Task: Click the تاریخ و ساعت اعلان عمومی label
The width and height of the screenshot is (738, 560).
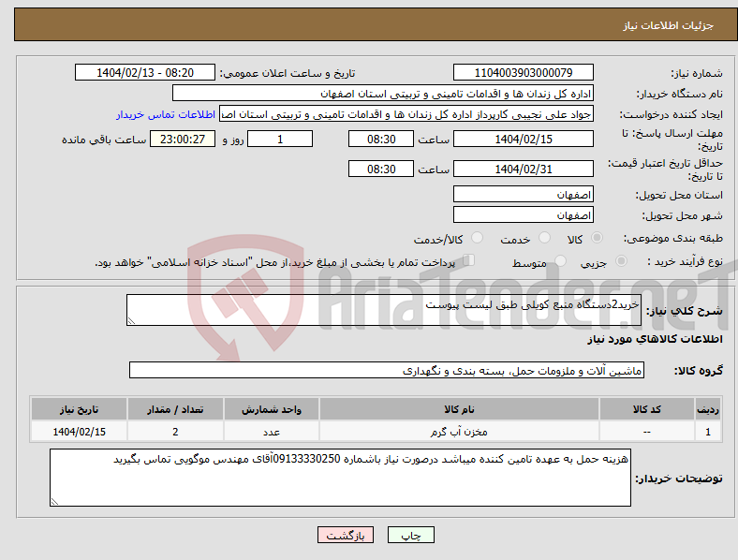Action: pos(288,73)
